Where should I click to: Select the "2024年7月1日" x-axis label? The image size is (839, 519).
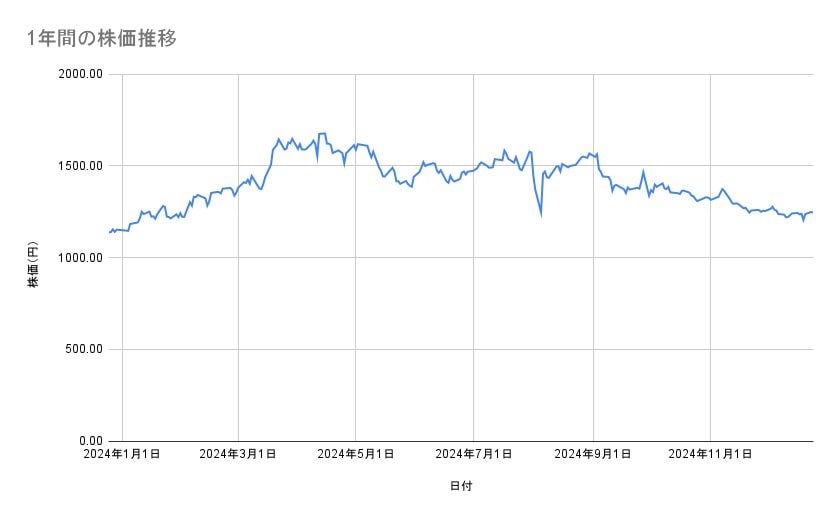pyautogui.click(x=475, y=454)
